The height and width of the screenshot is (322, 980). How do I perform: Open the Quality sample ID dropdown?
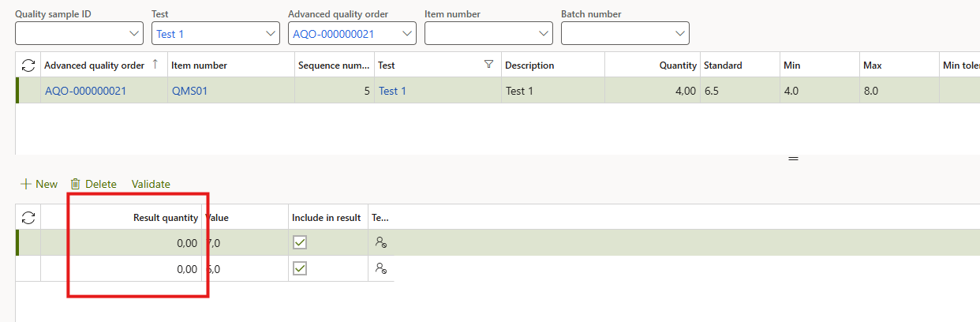(x=133, y=33)
